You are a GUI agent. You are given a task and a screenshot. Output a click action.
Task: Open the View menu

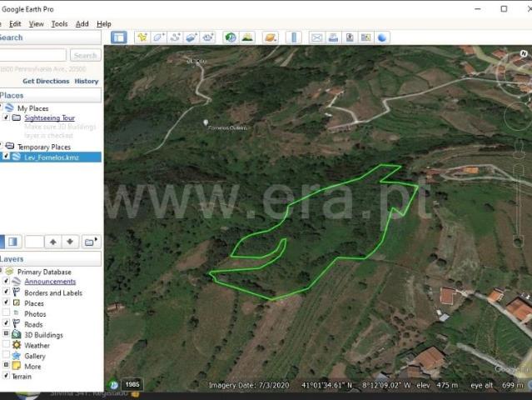[37, 24]
